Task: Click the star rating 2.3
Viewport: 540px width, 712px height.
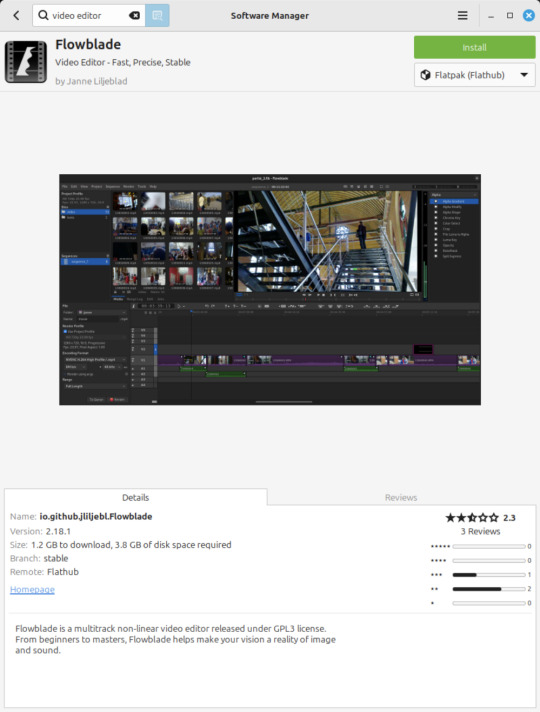Action: click(x=480, y=518)
